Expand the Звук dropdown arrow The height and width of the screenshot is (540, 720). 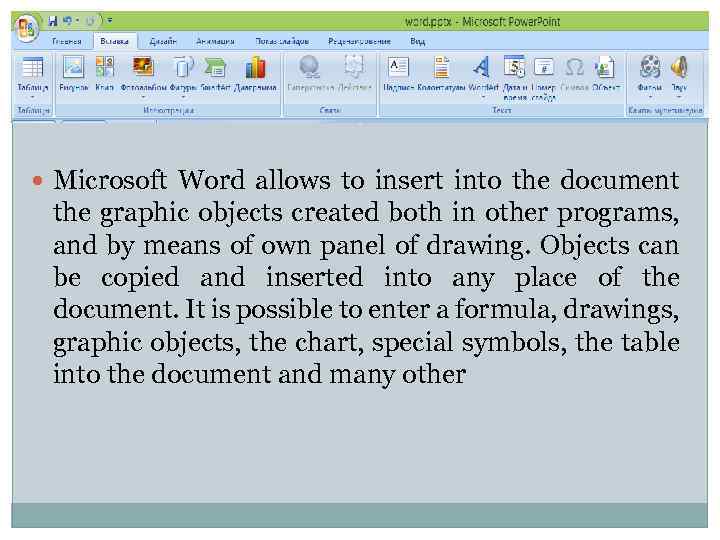(x=679, y=97)
